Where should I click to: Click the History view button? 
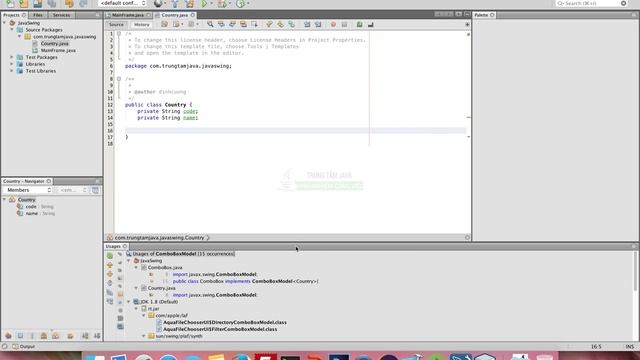click(142, 25)
